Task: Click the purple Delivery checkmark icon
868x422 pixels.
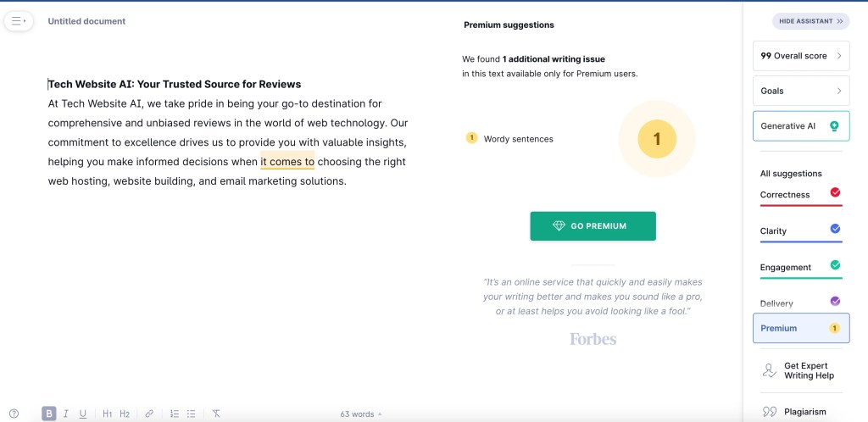Action: point(835,301)
